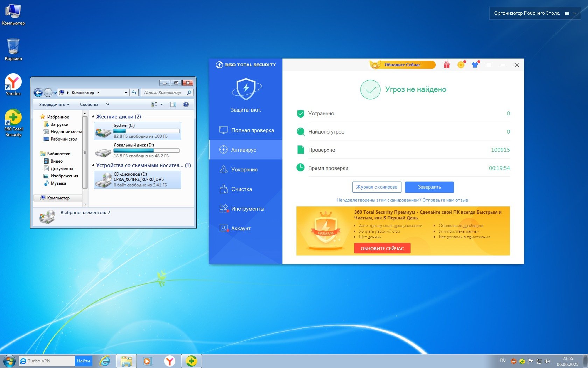Open the Видео library
Viewport: 588px width, 368px height.
pos(53,161)
